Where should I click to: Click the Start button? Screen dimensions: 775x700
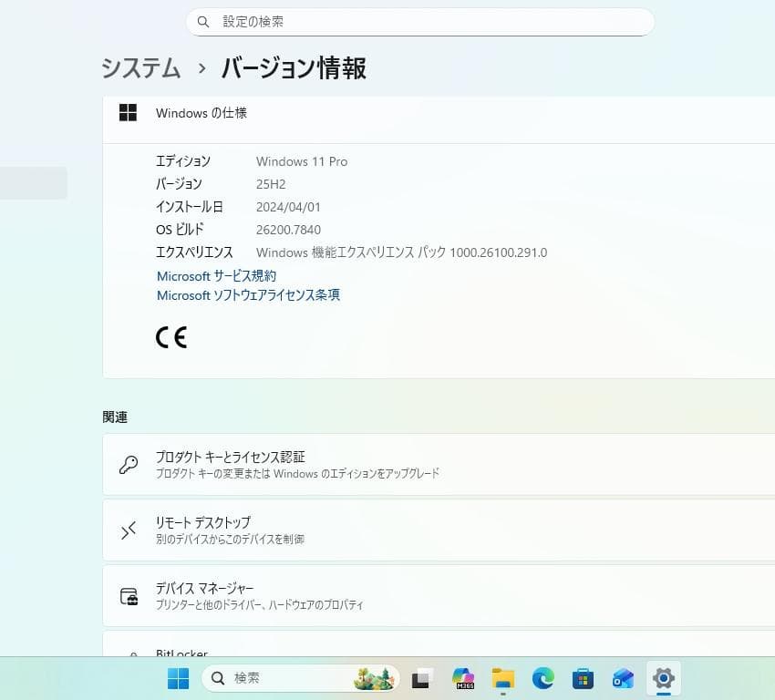point(177,678)
